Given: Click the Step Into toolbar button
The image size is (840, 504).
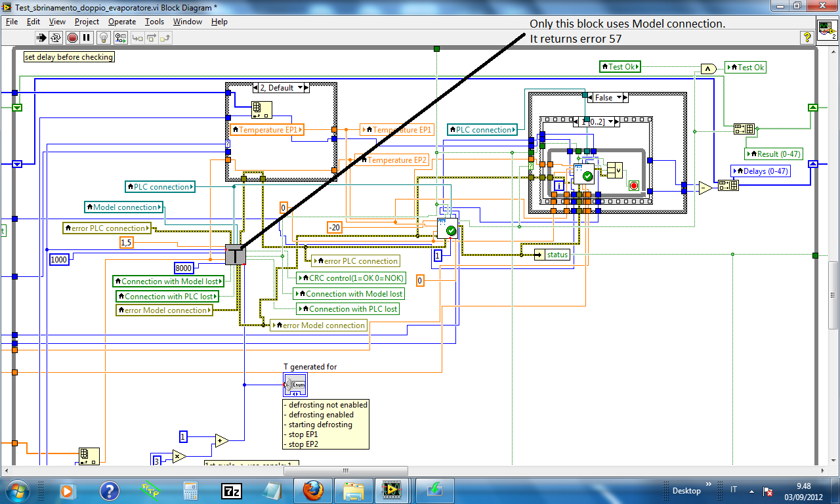Looking at the screenshot, I should click(x=137, y=37).
